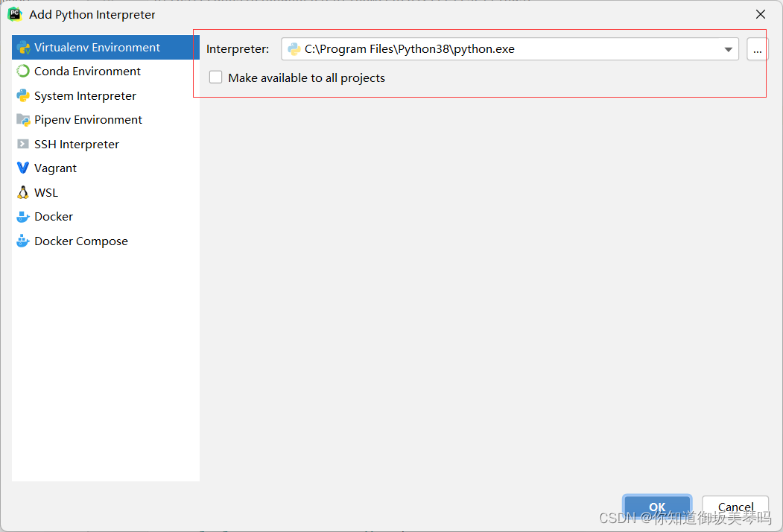Choose the Docker Compose label in list

81,241
